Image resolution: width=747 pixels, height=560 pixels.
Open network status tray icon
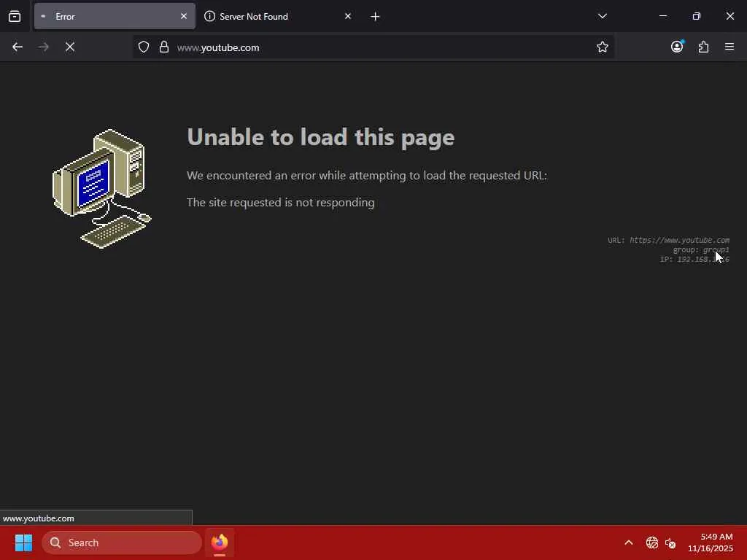click(651, 542)
